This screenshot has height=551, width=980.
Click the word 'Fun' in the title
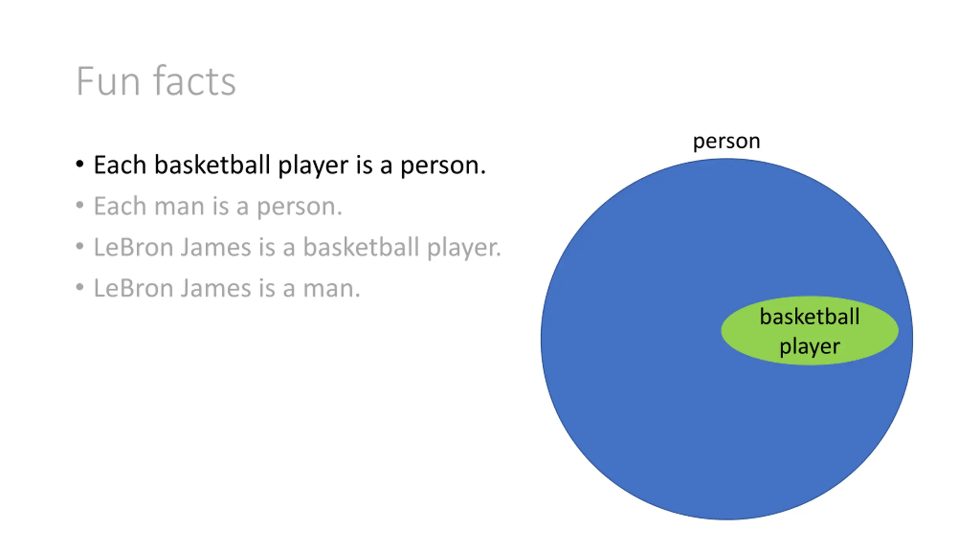click(x=108, y=82)
